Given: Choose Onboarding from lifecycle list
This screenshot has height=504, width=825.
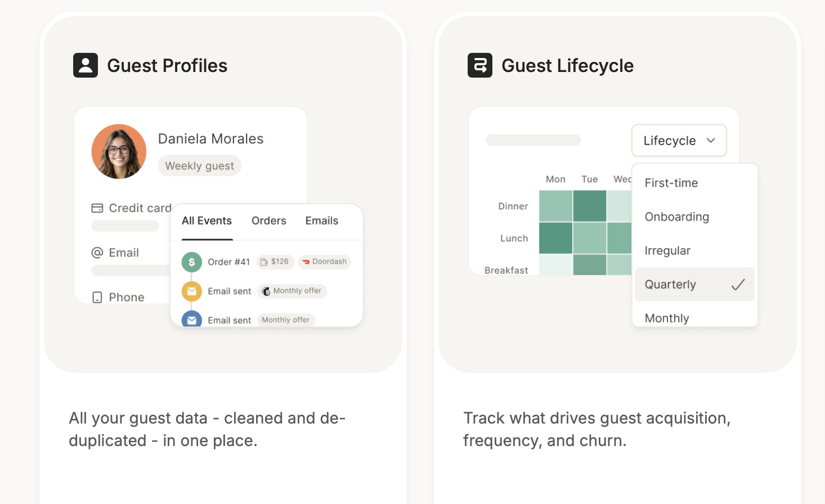Looking at the screenshot, I should coord(677,217).
